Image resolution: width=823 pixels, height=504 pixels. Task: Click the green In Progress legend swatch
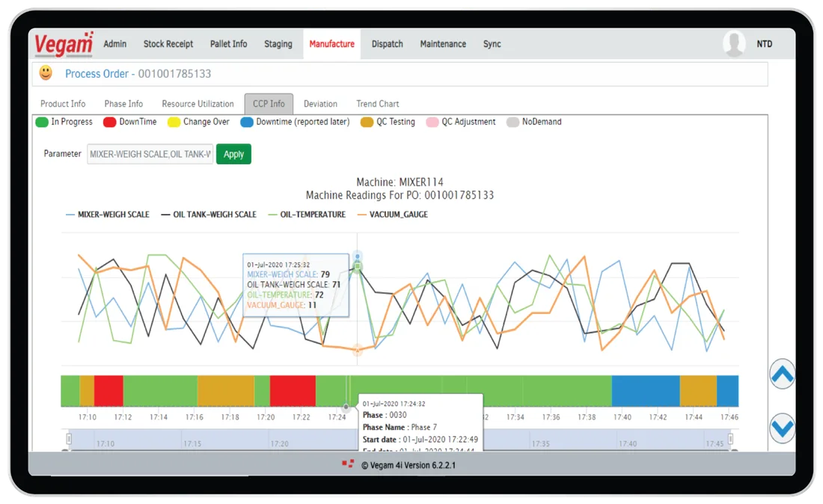coord(42,122)
